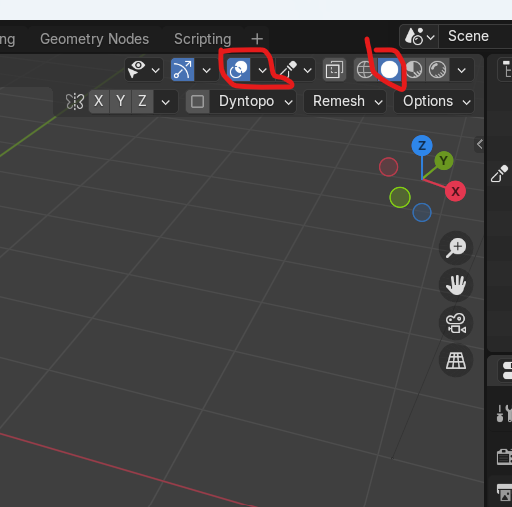512x507 pixels.
Task: Click the zoom magnifier viewport button
Action: click(456, 248)
